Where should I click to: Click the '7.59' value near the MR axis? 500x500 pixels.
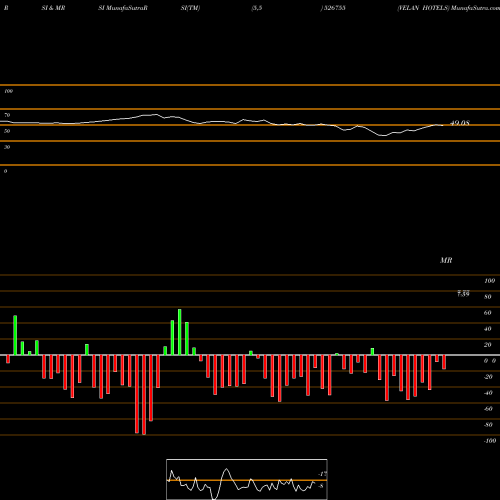click(463, 294)
